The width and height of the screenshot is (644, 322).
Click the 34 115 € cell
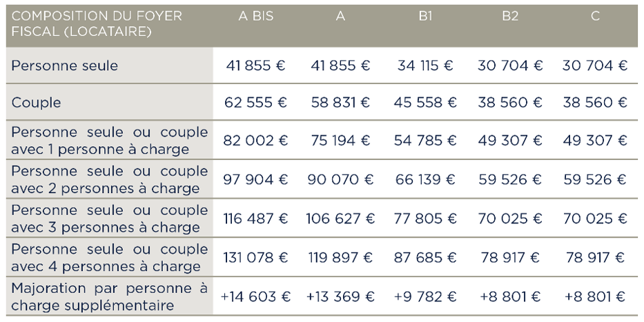point(425,66)
